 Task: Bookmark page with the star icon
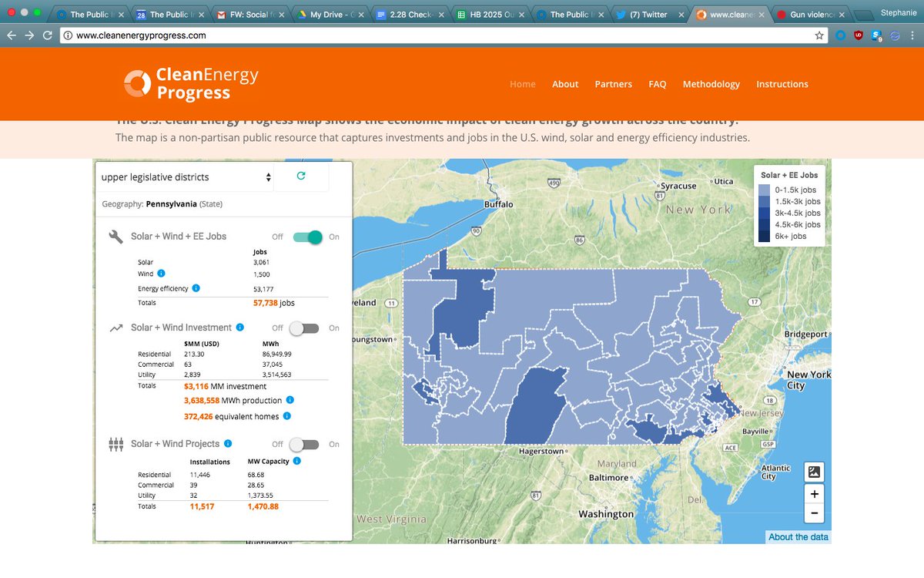click(819, 35)
